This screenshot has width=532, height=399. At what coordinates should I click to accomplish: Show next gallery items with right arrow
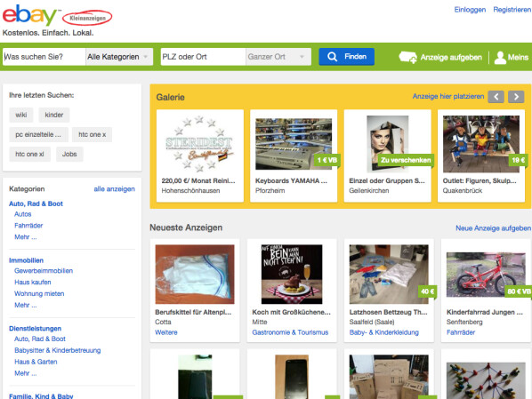point(516,97)
